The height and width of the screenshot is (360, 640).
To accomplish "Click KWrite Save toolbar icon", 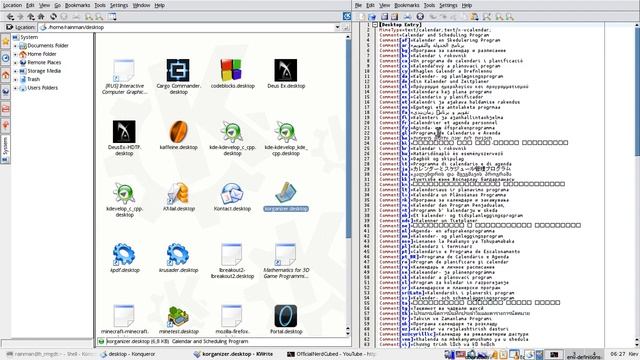I will 384,17.
